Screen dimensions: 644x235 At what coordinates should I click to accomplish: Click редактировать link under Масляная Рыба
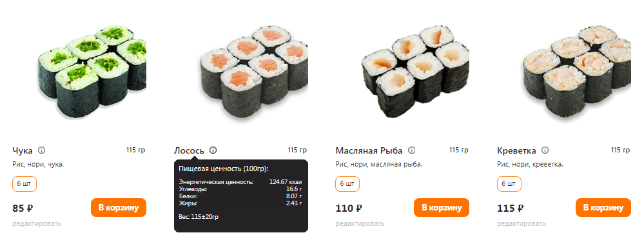click(x=360, y=224)
